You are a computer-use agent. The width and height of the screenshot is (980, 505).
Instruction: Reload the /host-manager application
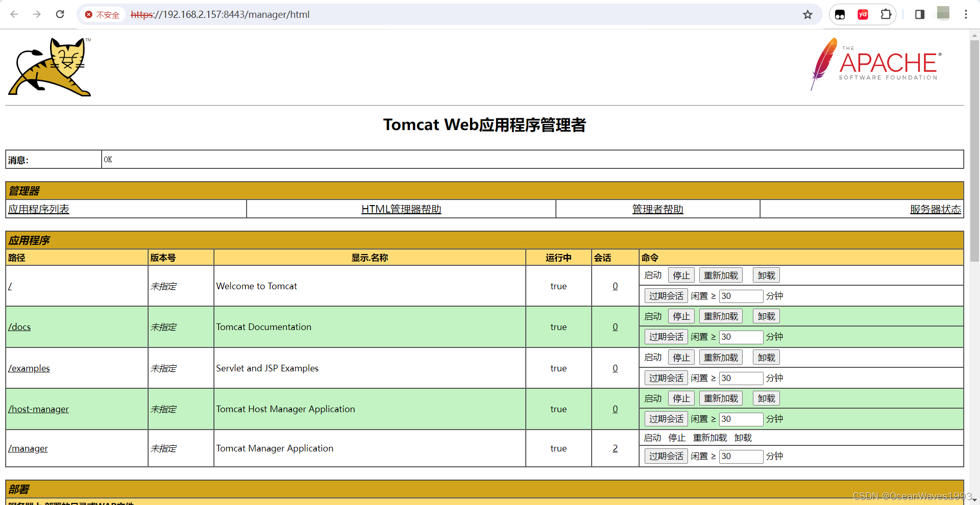click(721, 398)
